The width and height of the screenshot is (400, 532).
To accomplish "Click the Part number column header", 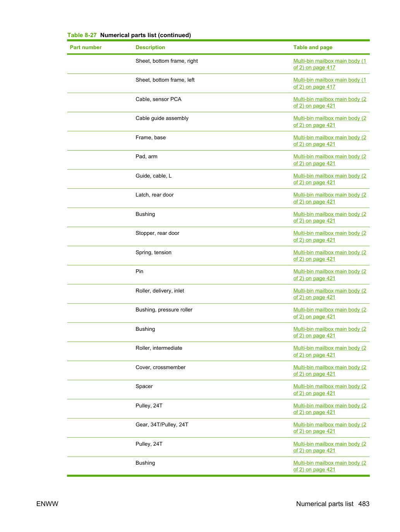I will [86, 47].
